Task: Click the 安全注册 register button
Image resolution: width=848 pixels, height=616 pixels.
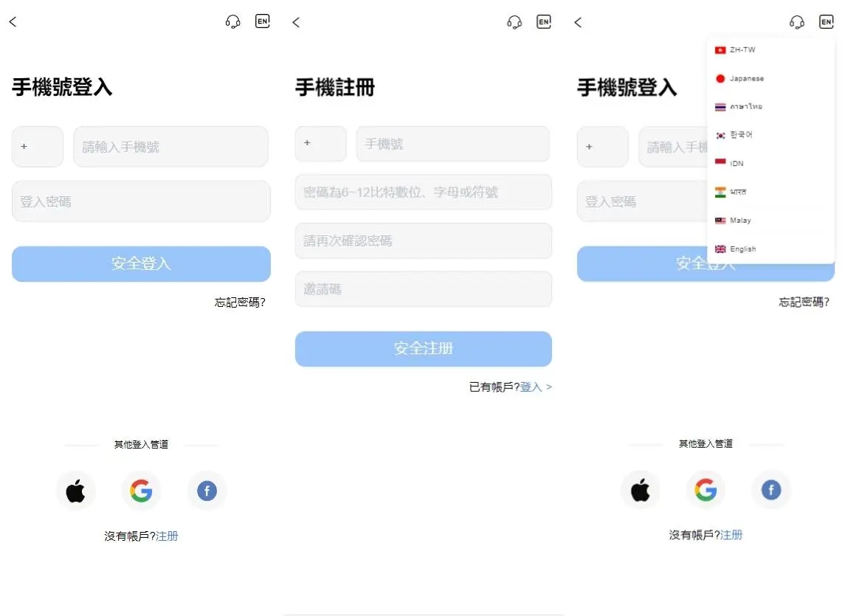Action: coord(424,349)
